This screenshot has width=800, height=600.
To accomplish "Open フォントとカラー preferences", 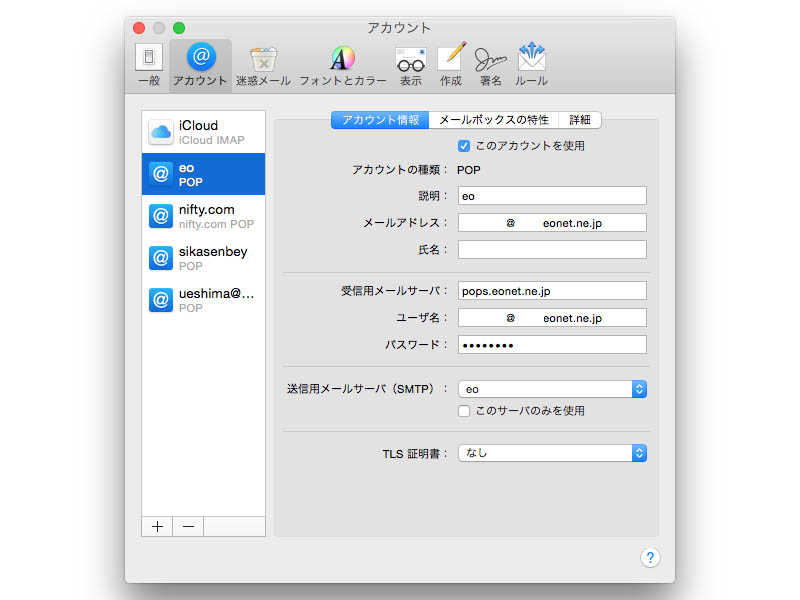I will pyautogui.click(x=342, y=65).
